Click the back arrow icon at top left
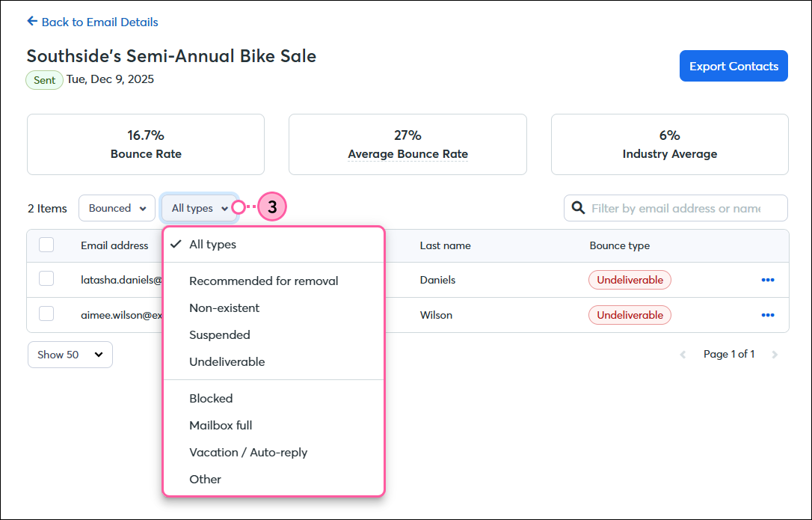The image size is (812, 520). click(31, 21)
